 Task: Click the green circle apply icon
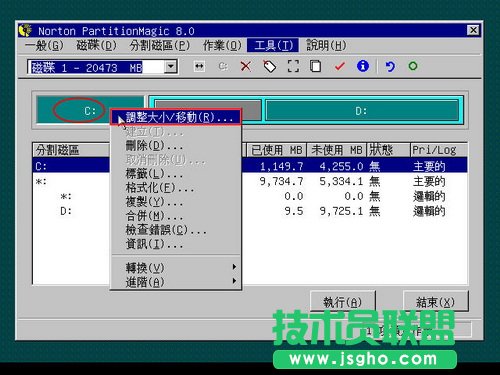point(413,66)
